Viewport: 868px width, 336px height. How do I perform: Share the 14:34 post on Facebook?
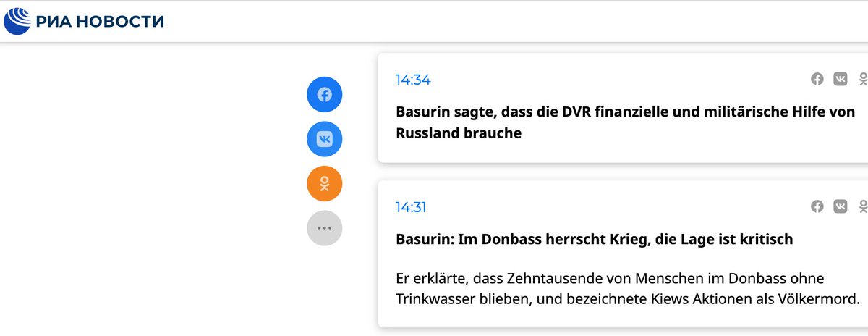pyautogui.click(x=817, y=79)
